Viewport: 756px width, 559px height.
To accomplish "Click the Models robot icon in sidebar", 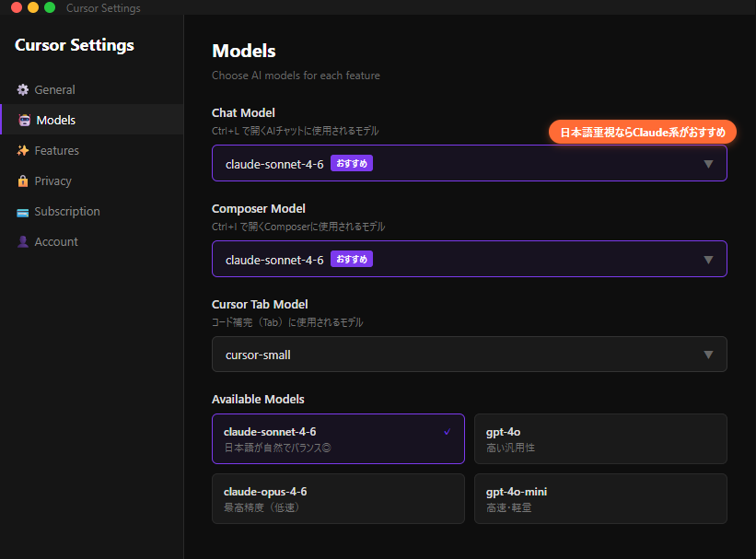I will tap(24, 120).
